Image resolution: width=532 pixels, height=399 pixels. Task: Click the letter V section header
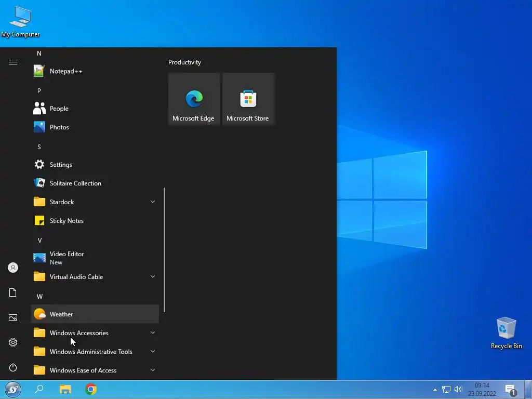click(39, 241)
